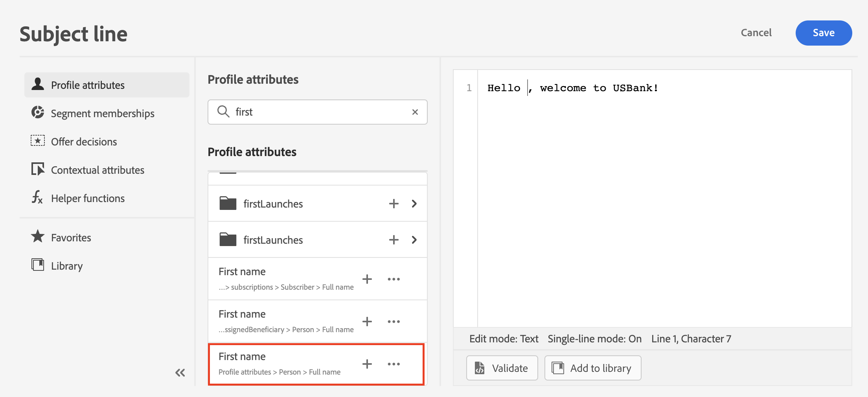Click Add to library button
This screenshot has height=397, width=868.
pyautogui.click(x=593, y=368)
